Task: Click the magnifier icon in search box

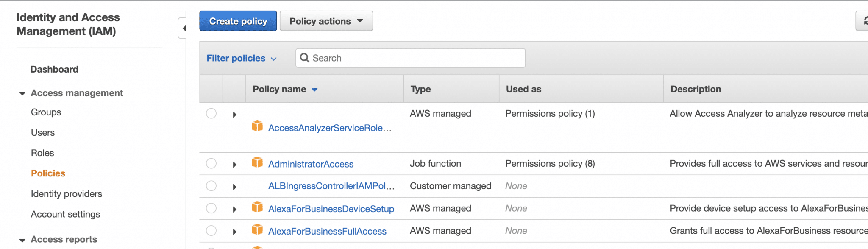Action: pos(304,58)
